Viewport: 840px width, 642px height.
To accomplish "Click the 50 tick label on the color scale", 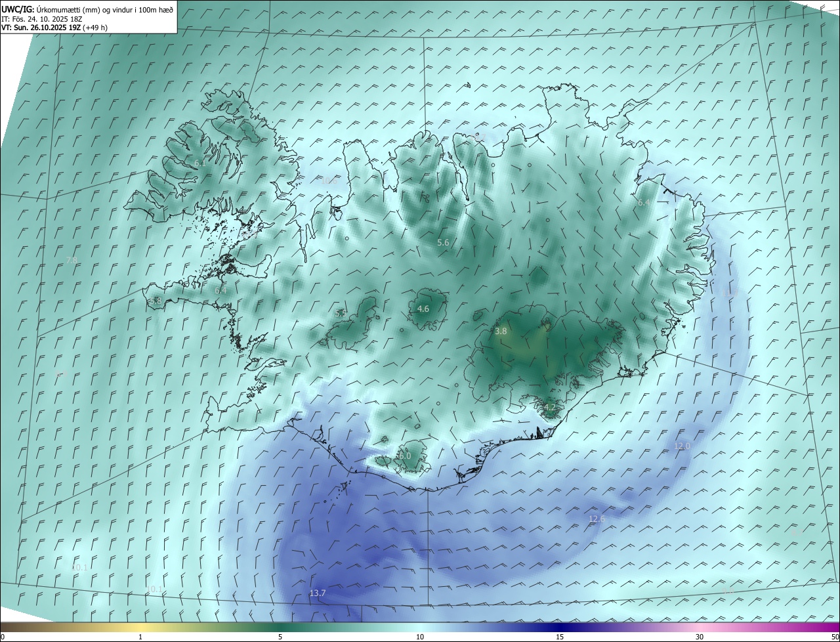I will (835, 637).
